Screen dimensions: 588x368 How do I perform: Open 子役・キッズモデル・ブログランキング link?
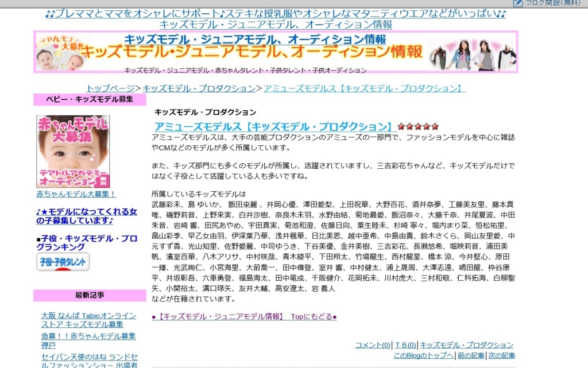[x=87, y=242]
